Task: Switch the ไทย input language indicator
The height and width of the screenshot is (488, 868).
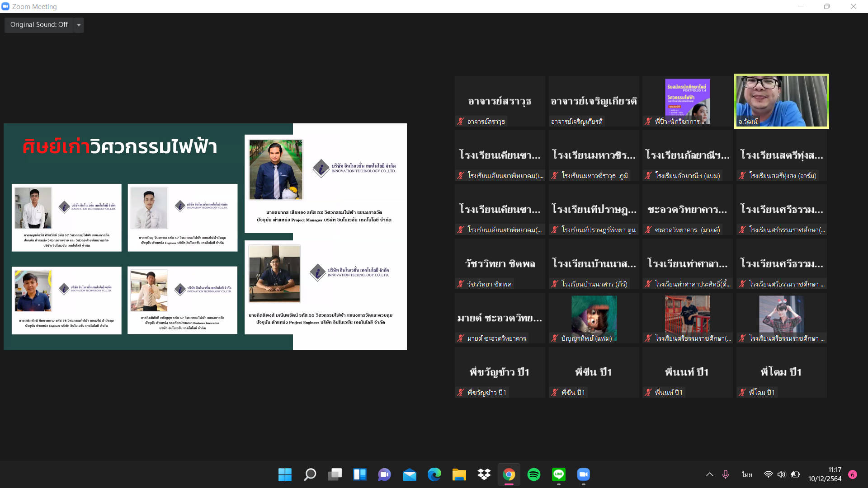Action: coord(747,474)
